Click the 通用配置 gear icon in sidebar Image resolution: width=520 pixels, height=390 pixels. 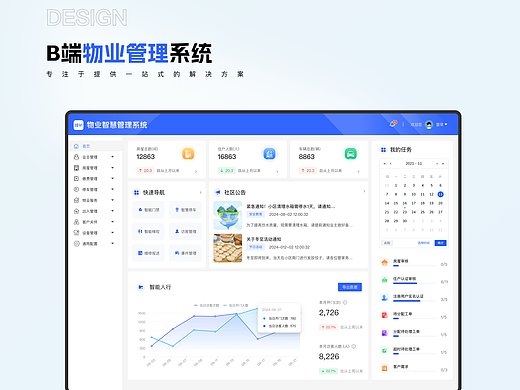pyautogui.click(x=76, y=243)
